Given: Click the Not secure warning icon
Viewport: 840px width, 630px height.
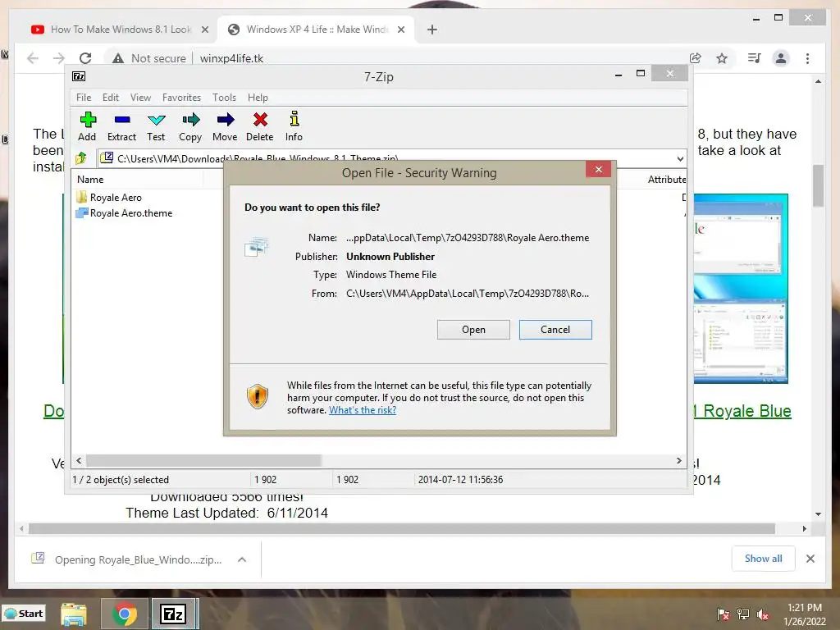Looking at the screenshot, I should pos(118,58).
